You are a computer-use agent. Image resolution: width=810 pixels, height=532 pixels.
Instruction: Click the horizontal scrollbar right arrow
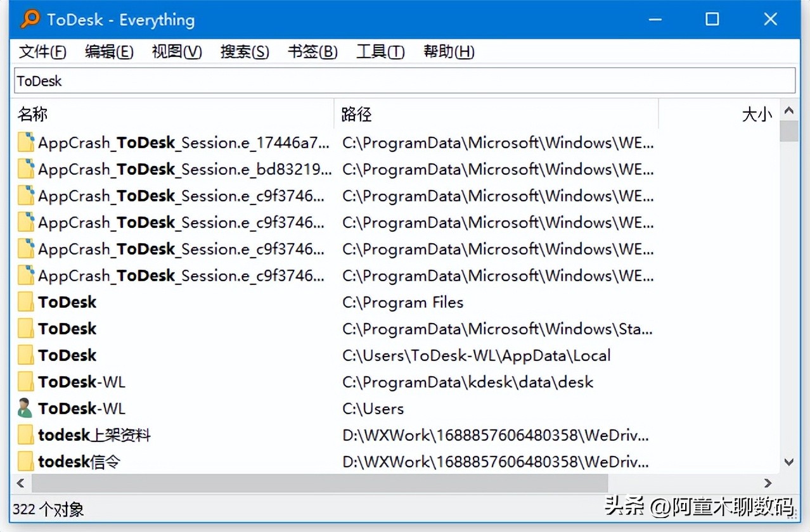click(x=768, y=483)
